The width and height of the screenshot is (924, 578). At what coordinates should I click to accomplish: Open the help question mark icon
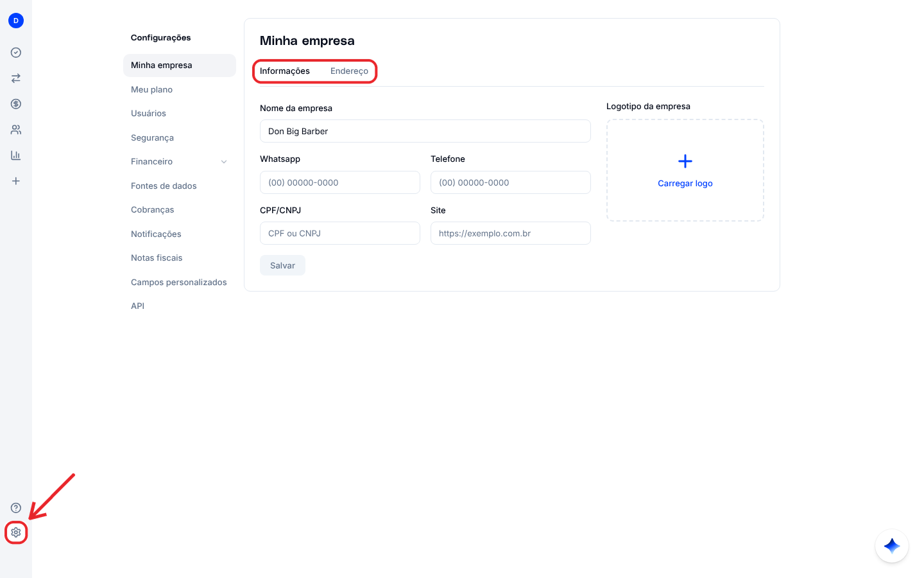pyautogui.click(x=16, y=508)
